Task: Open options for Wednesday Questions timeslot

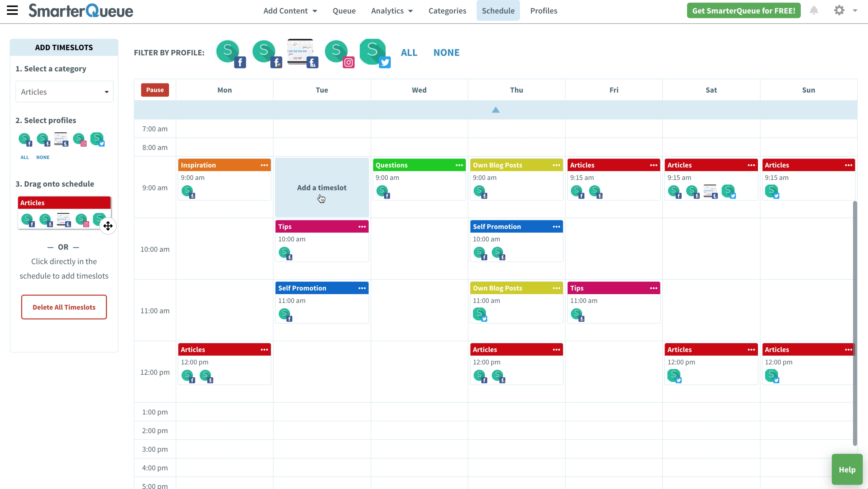Action: [459, 165]
